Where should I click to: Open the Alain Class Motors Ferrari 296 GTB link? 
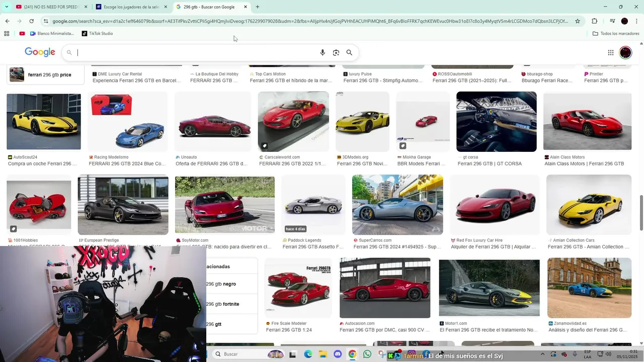pyautogui.click(x=584, y=164)
